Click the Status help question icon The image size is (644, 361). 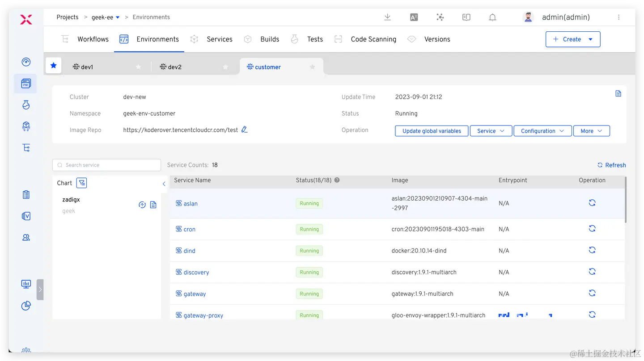pyautogui.click(x=337, y=180)
